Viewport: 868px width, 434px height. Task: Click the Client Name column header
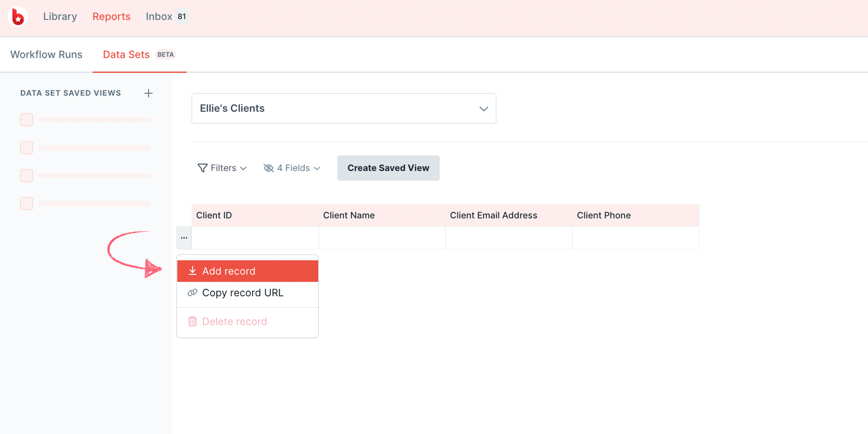coord(382,215)
